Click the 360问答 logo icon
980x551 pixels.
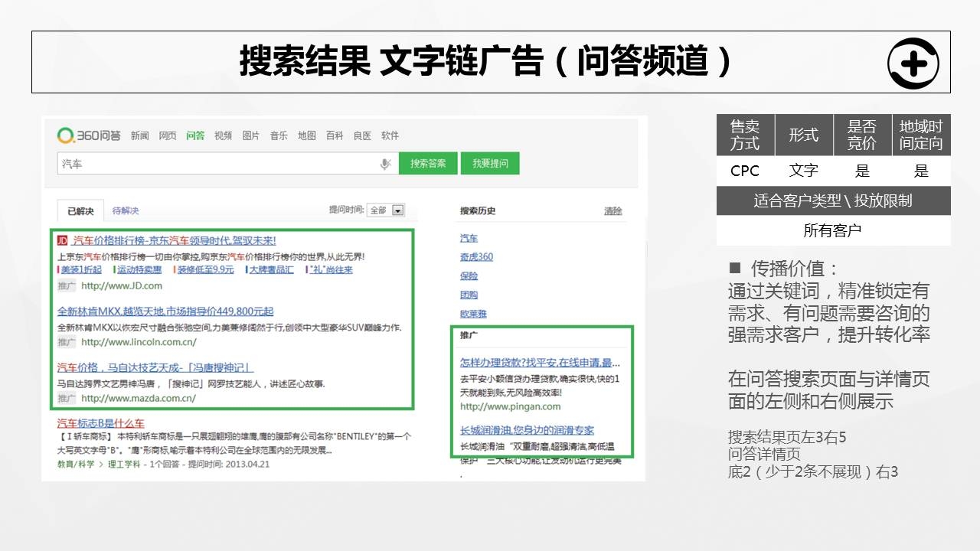[x=67, y=135]
